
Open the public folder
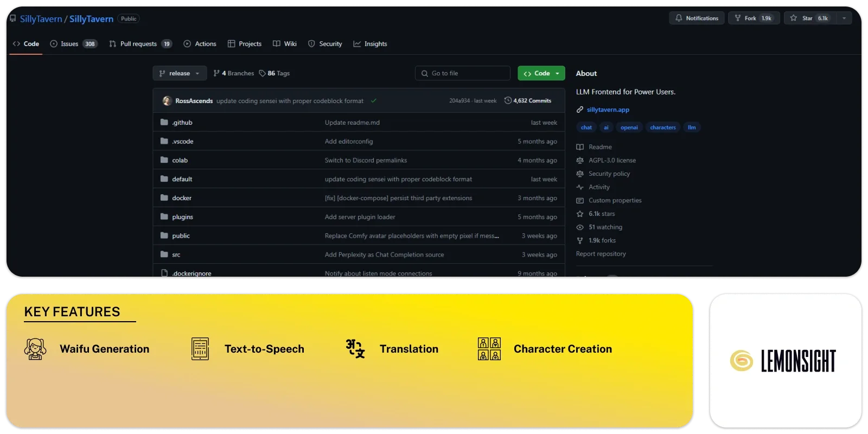pos(181,236)
